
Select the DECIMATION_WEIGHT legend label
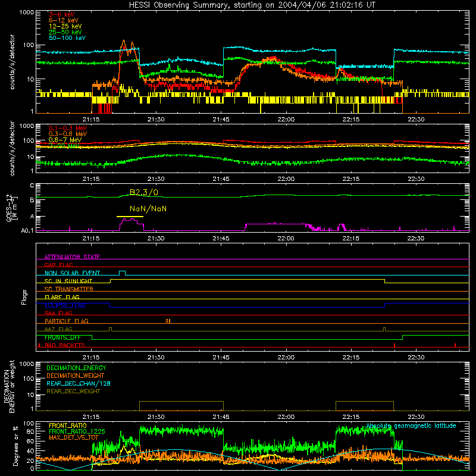[x=76, y=375]
